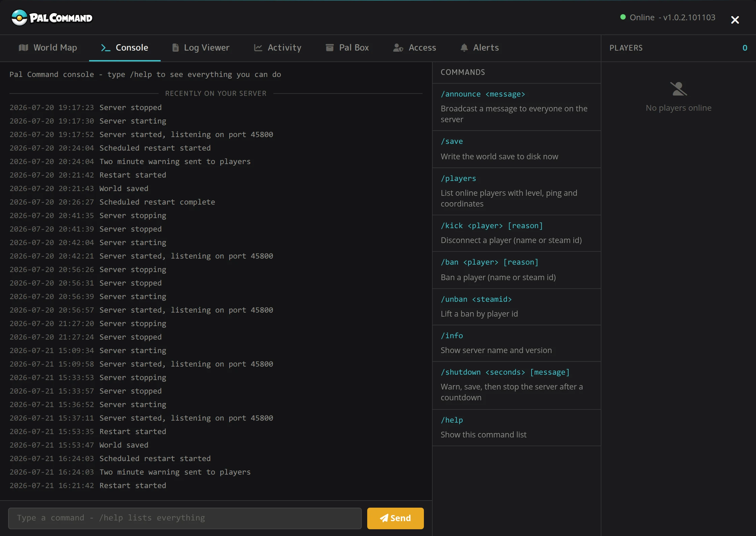Click 'RECENTLY ON YOUR SERVER' divider label

click(x=216, y=93)
